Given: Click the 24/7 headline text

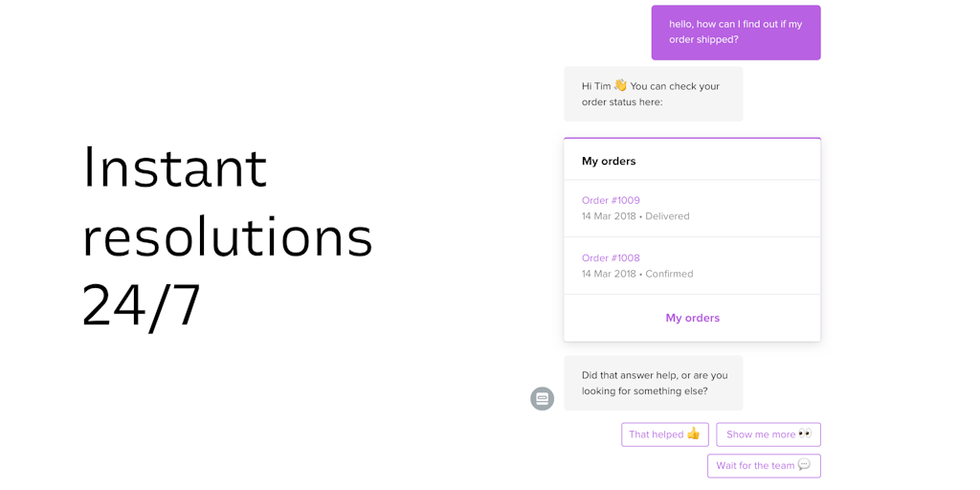Looking at the screenshot, I should [x=142, y=306].
